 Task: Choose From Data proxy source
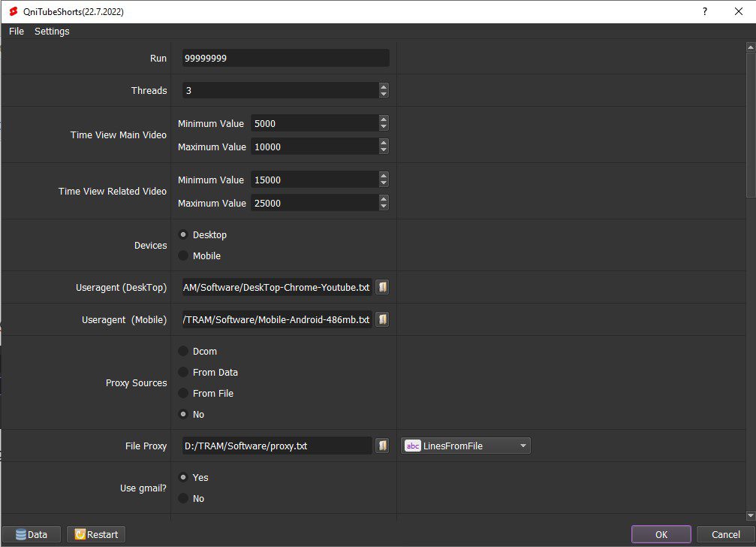click(x=183, y=373)
